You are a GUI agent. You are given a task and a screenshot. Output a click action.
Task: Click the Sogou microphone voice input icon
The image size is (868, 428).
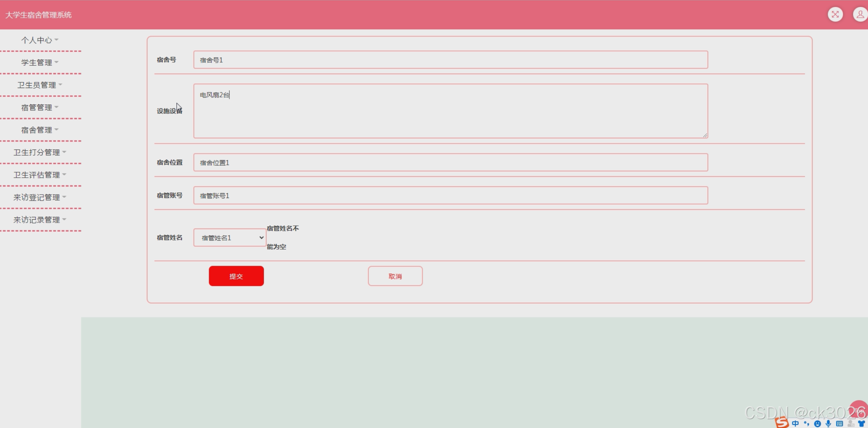(828, 423)
